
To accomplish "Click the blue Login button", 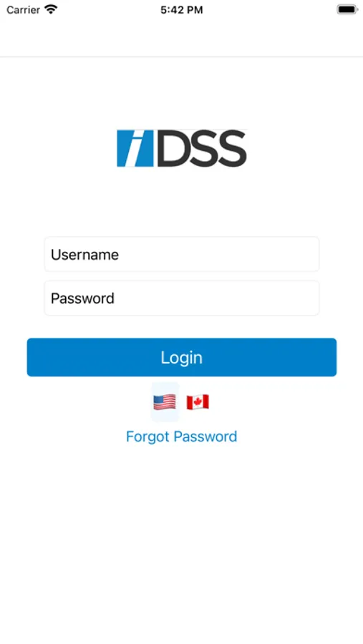I will pos(182,357).
